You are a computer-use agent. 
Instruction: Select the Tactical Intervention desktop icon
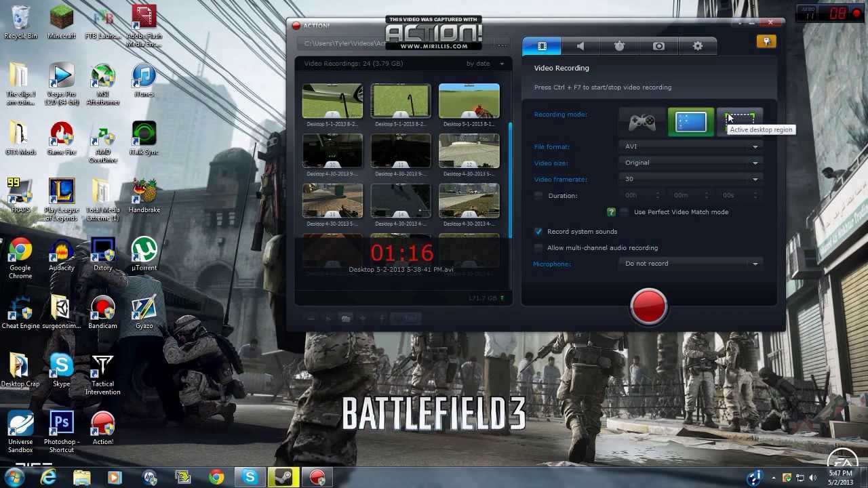click(x=102, y=375)
